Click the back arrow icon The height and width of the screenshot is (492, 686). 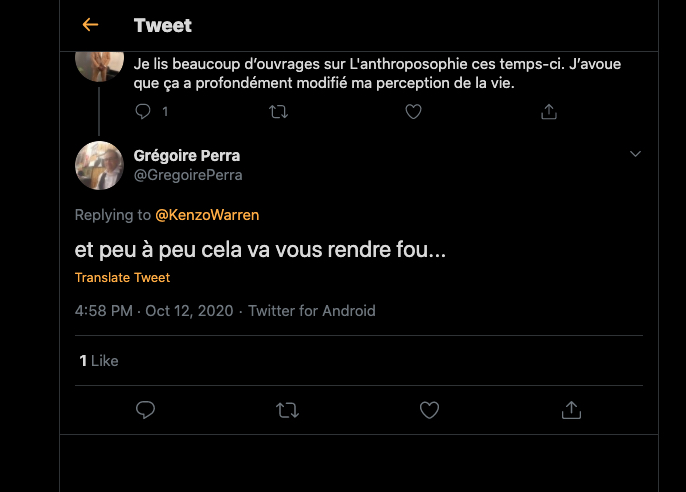90,25
